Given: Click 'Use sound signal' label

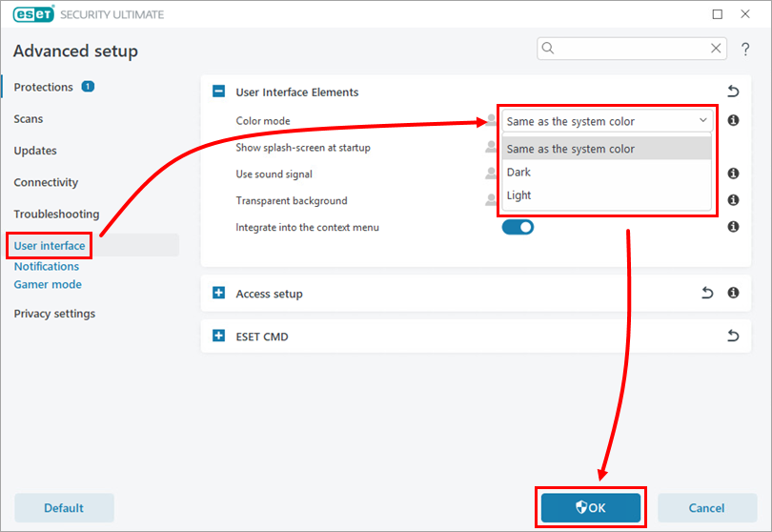Looking at the screenshot, I should (274, 174).
